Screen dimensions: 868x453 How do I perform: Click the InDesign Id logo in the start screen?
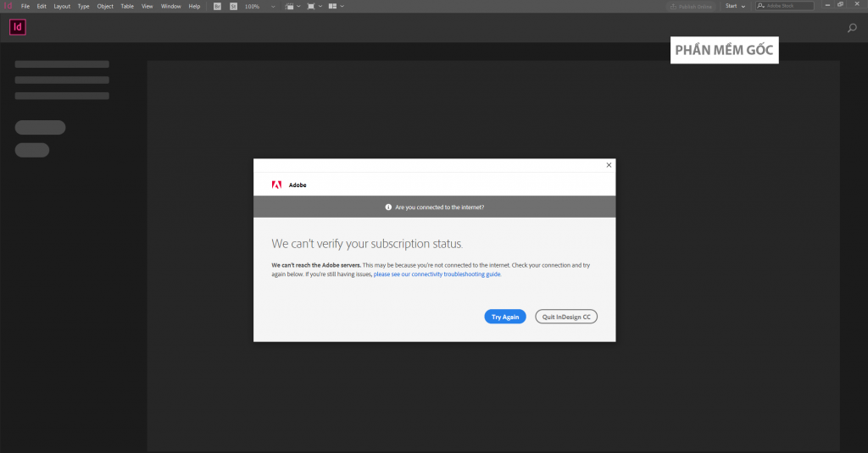[18, 27]
